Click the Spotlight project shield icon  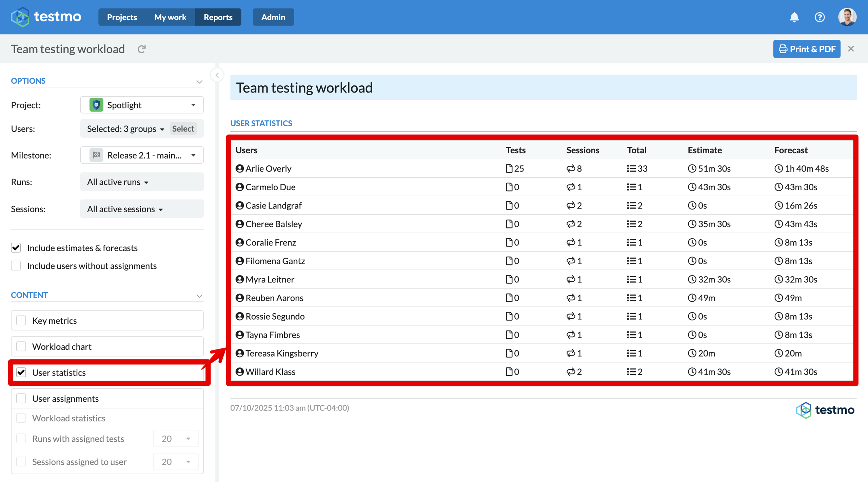click(96, 105)
